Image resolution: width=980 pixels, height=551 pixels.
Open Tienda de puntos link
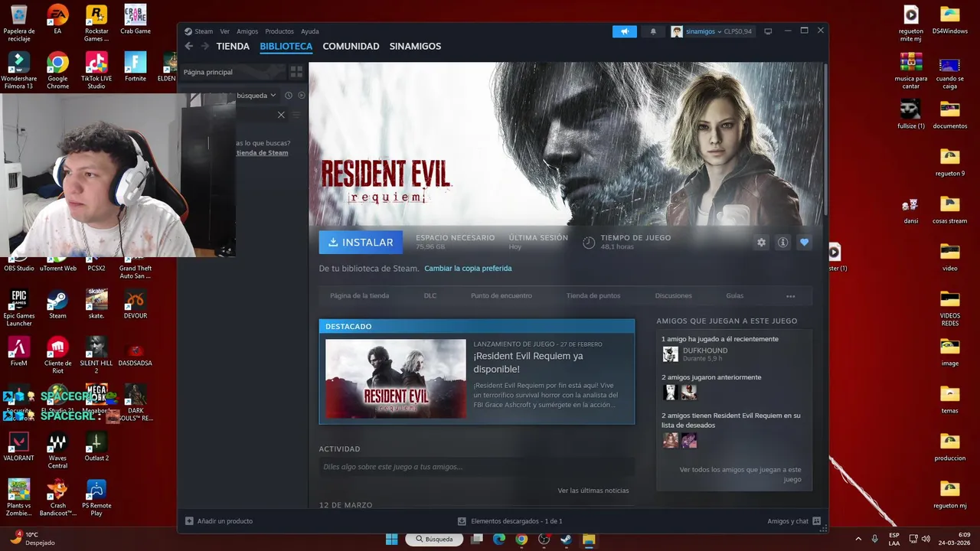593,296
